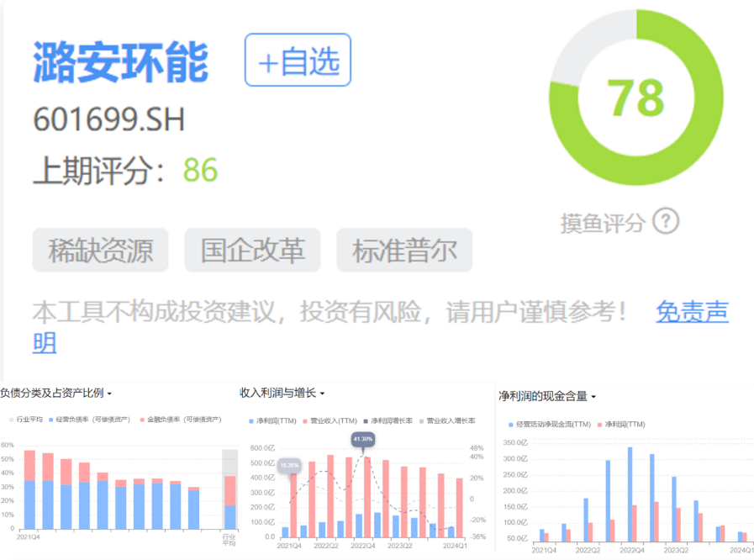Click the previous score value 86
The image size is (754, 560).
coord(201,171)
